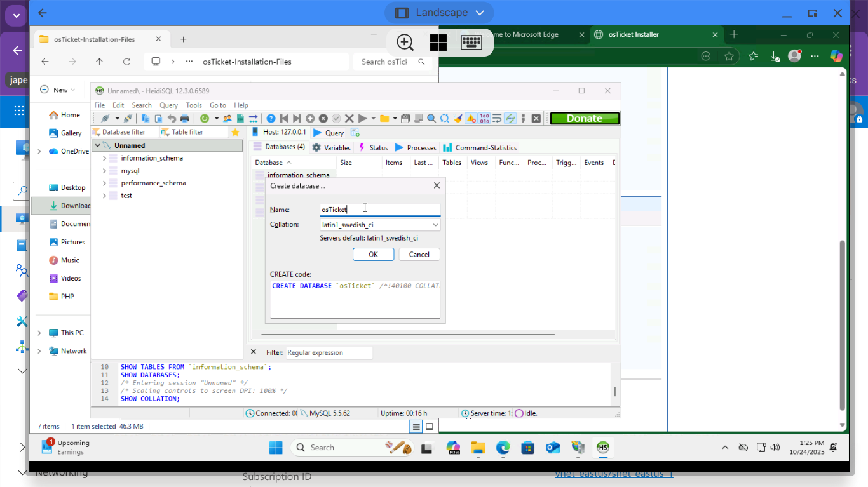Click the Copy icon in the HeidiSQL toolbar
The image size is (868, 487).
[x=146, y=118]
